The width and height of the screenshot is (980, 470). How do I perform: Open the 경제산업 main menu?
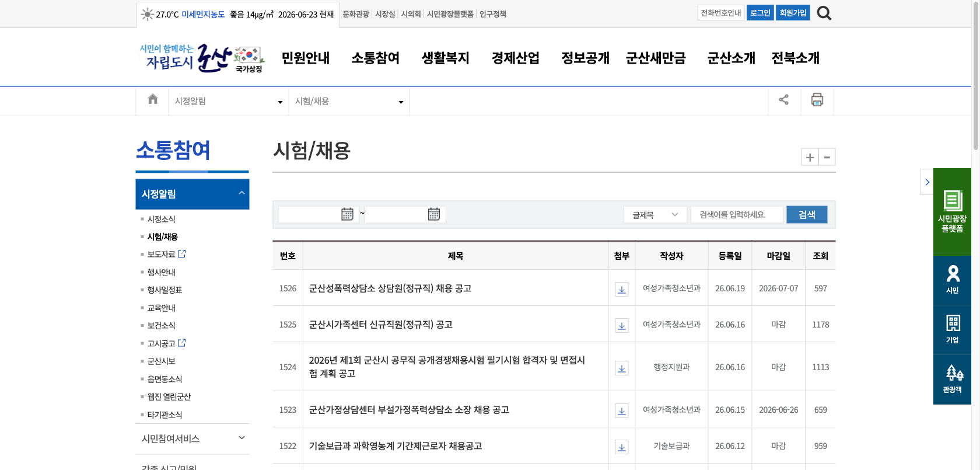point(516,58)
